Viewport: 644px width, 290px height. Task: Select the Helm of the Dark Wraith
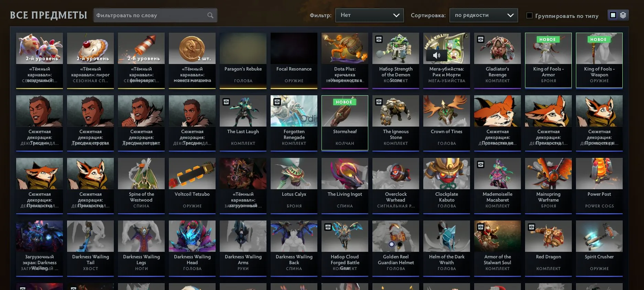[x=447, y=248]
